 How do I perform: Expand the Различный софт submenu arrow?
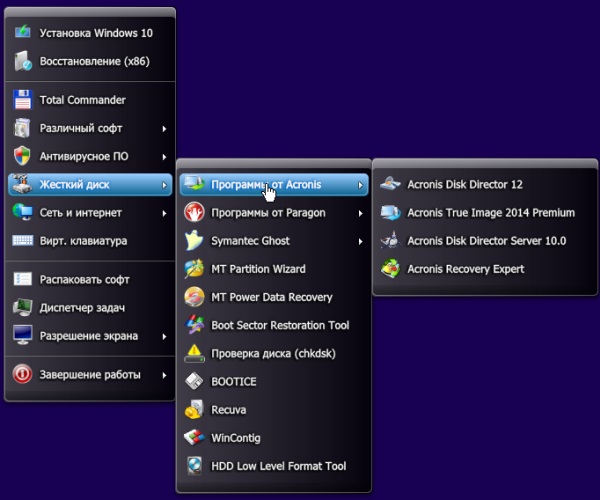point(164,129)
